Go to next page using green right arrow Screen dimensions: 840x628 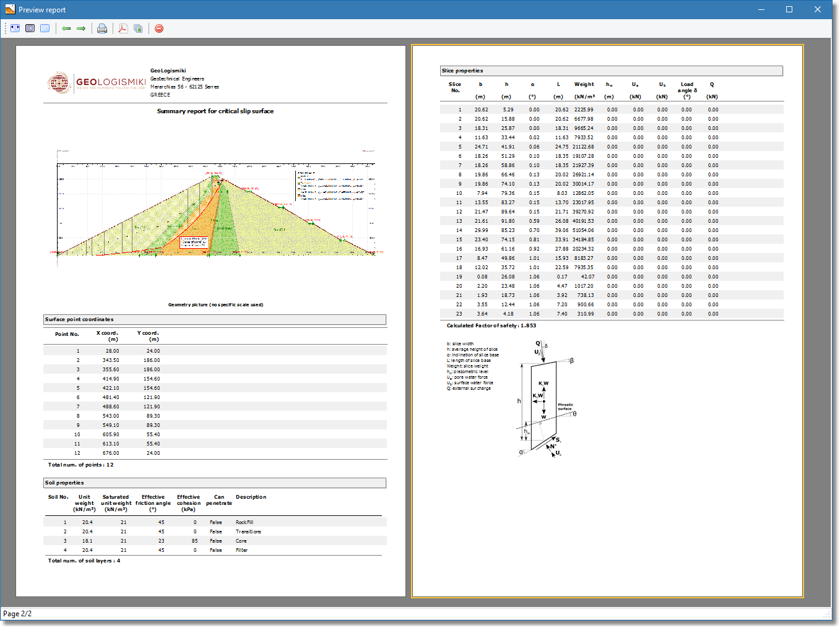click(x=81, y=28)
